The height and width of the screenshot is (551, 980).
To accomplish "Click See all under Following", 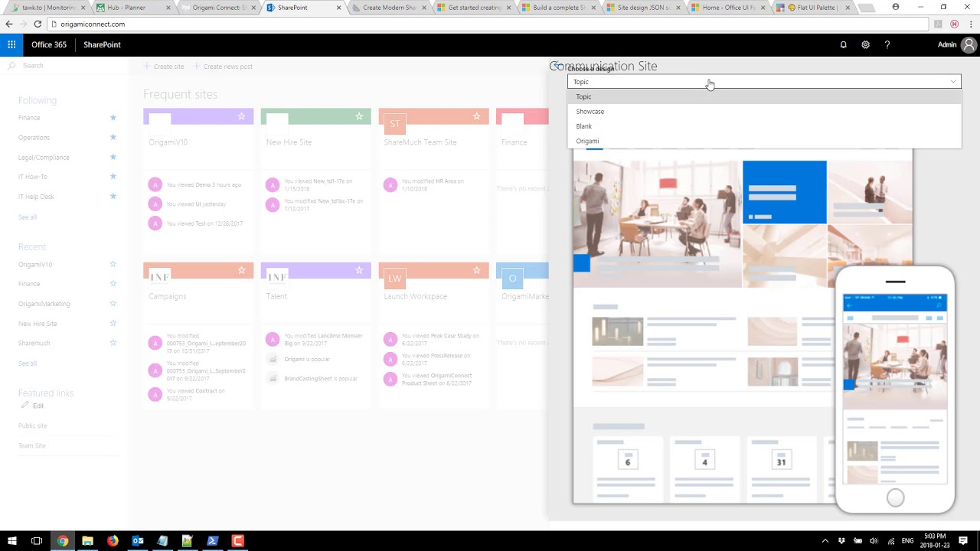I will [28, 217].
